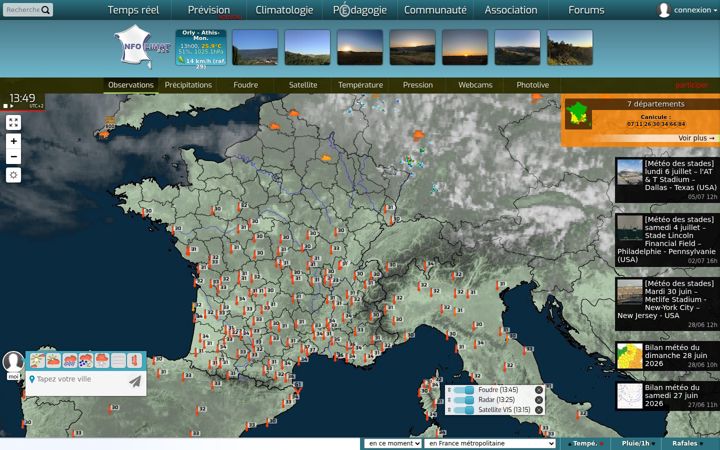Image resolution: width=720 pixels, height=450 pixels.
Task: Switch to the Satellite tab
Action: pos(303,85)
